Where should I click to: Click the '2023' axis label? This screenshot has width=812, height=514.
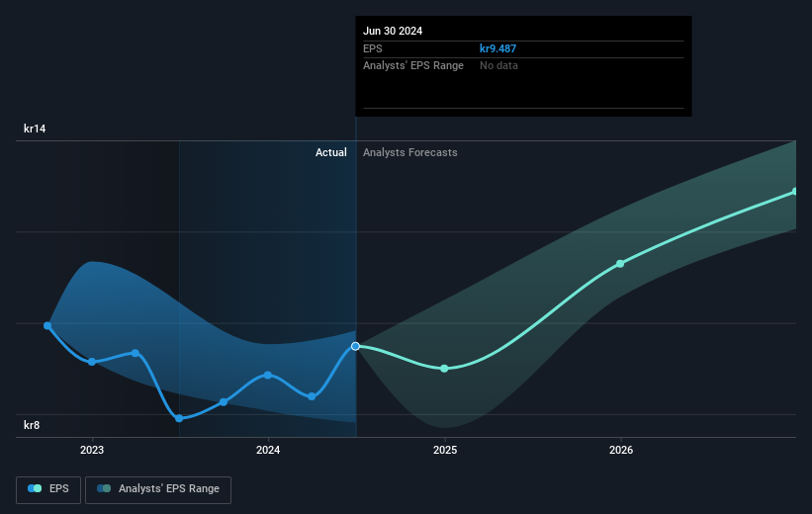pos(92,451)
